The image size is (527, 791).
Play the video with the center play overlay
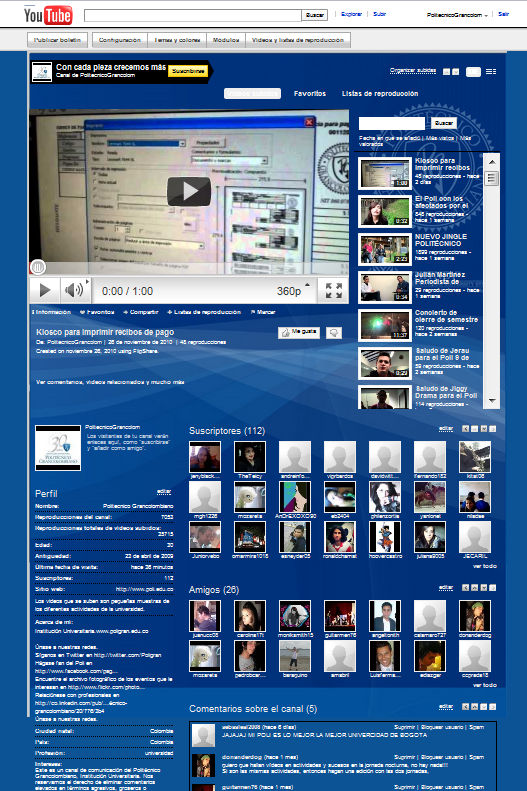[x=189, y=191]
